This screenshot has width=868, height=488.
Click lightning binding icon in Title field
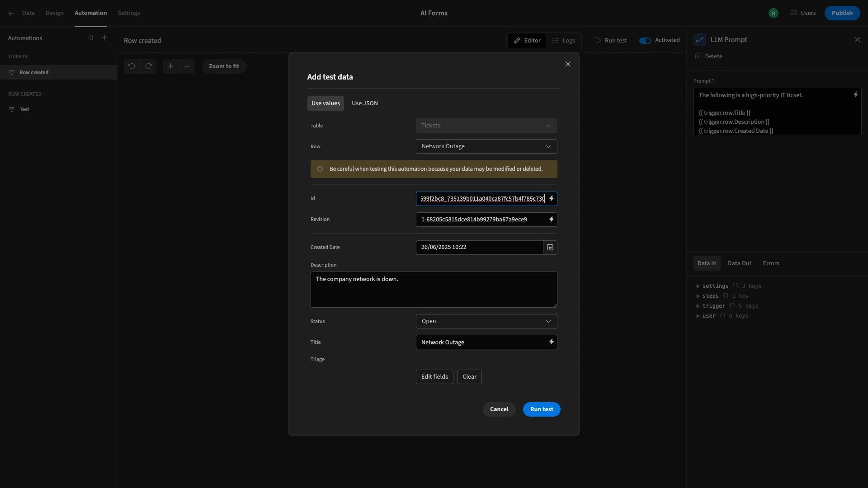click(x=552, y=342)
